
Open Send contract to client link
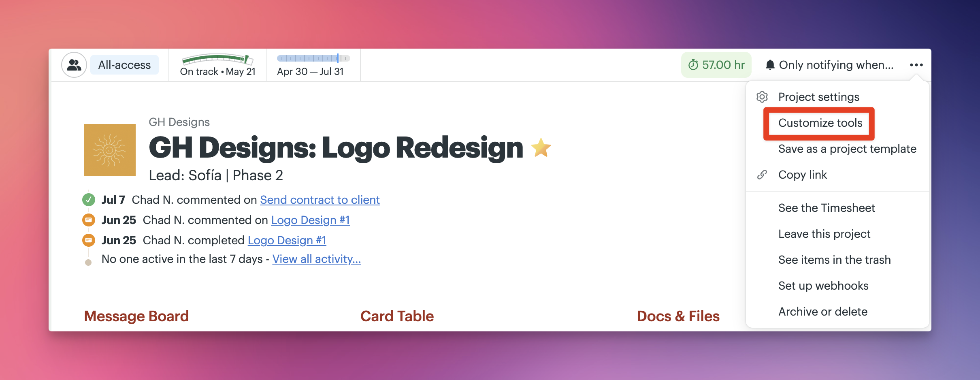coord(320,200)
